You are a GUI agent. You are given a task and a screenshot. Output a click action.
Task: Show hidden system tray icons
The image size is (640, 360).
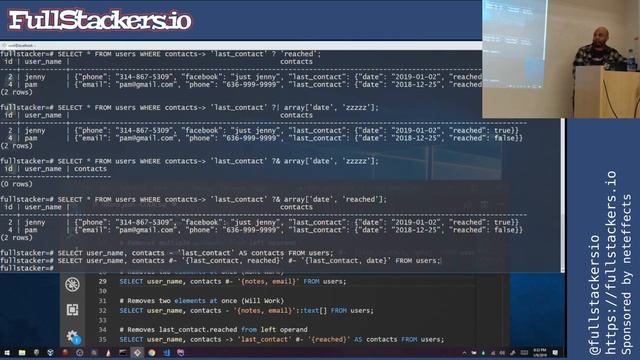pos(464,353)
